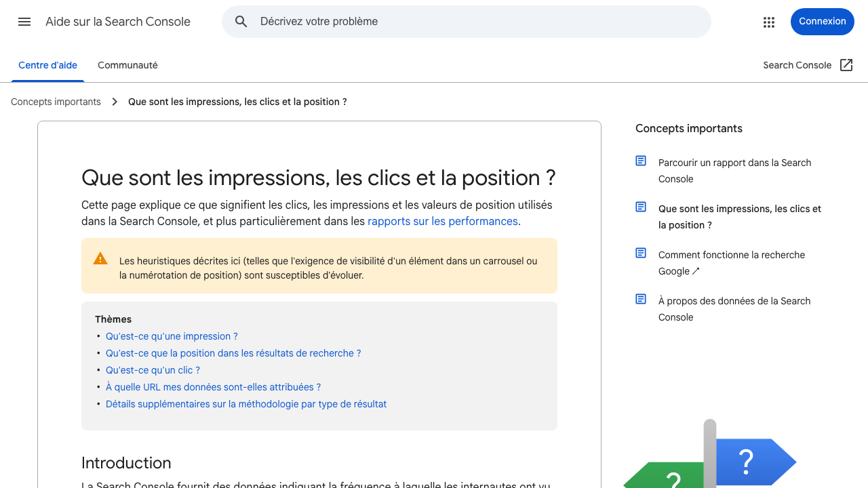Sign in with the Connexion button

823,22
